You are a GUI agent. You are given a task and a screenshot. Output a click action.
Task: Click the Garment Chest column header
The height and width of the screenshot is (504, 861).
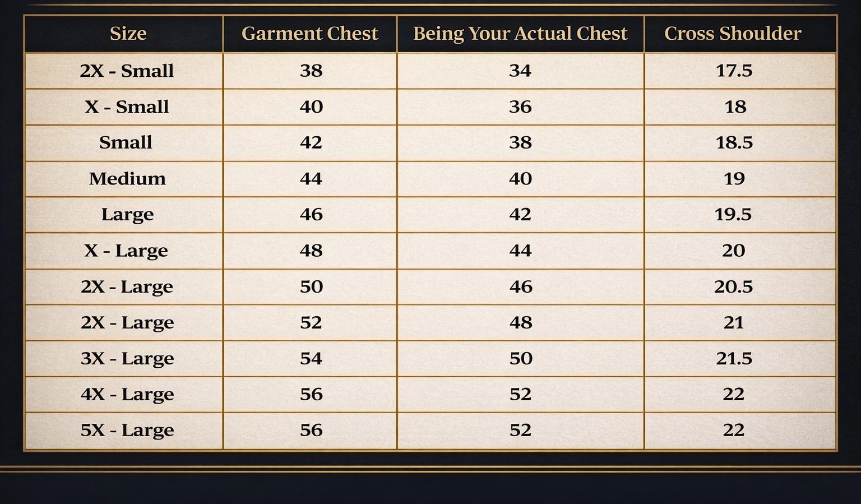tap(310, 34)
